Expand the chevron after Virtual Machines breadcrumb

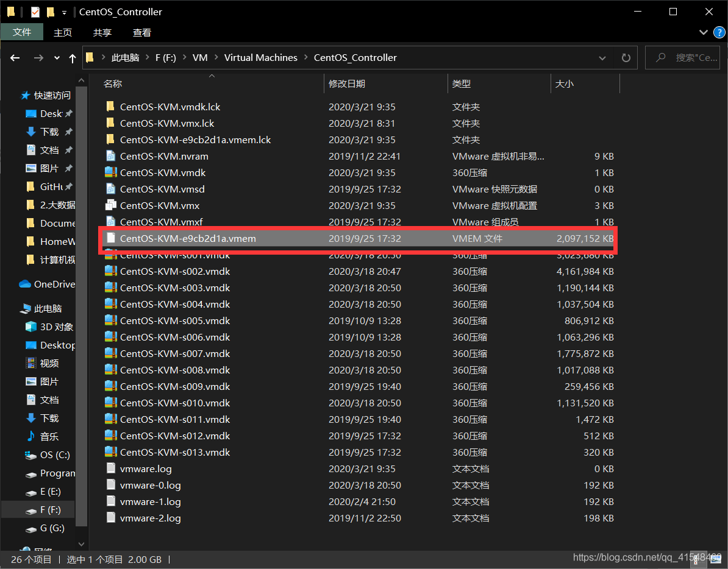click(x=306, y=57)
